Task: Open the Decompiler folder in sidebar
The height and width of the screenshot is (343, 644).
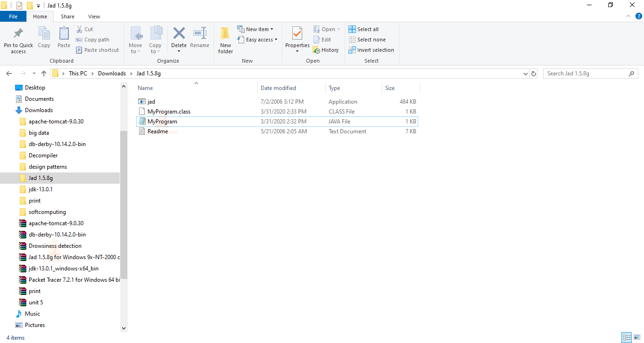Action: pyautogui.click(x=43, y=155)
